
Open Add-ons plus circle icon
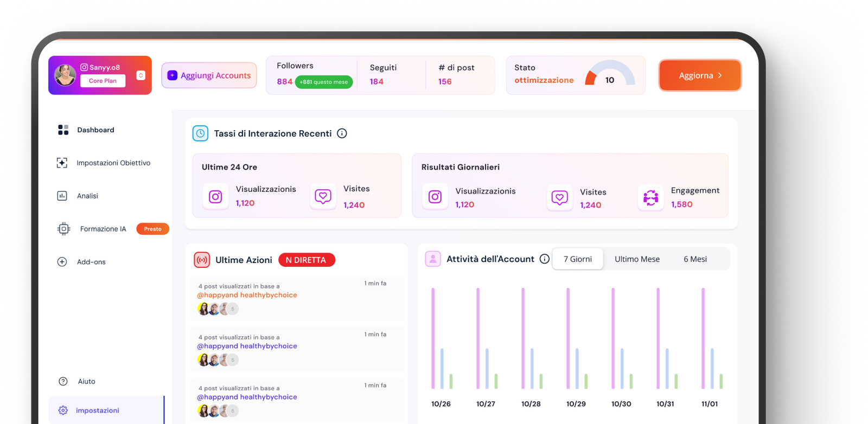coord(62,262)
